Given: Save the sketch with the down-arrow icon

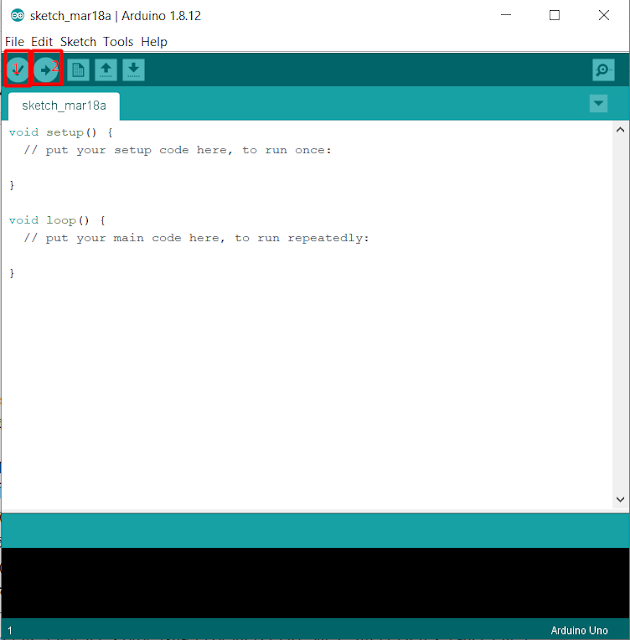Looking at the screenshot, I should pyautogui.click(x=133, y=70).
